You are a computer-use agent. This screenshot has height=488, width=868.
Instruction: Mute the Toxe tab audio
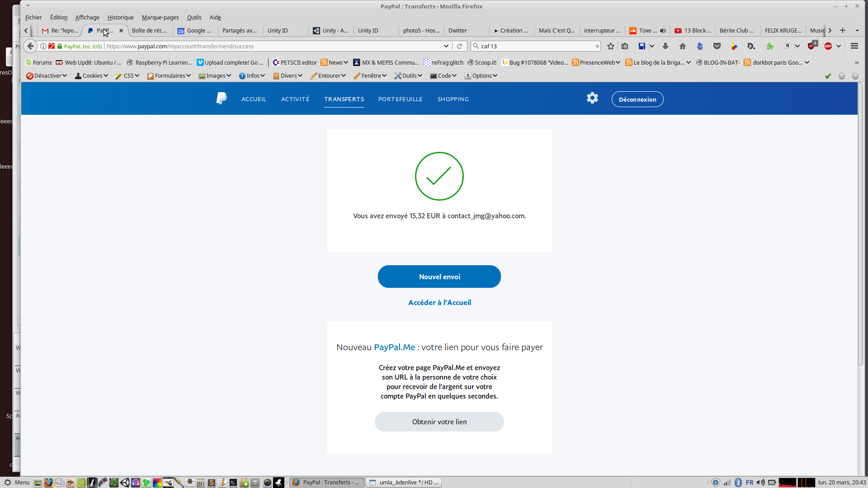pyautogui.click(x=663, y=31)
